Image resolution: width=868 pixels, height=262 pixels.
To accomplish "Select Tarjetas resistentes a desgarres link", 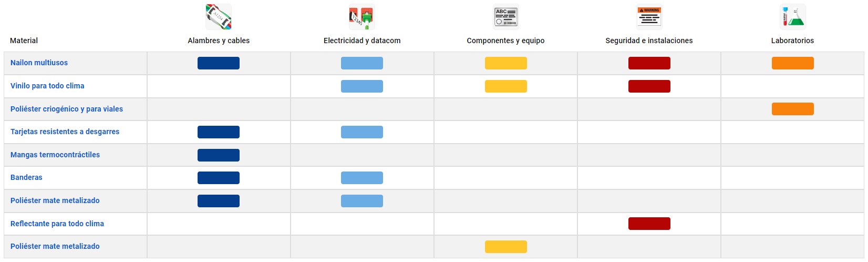I will (x=65, y=132).
